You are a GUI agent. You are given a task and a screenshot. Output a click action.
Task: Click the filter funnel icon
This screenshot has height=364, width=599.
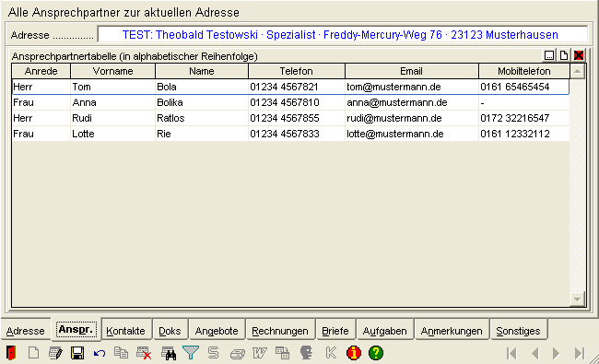click(191, 353)
